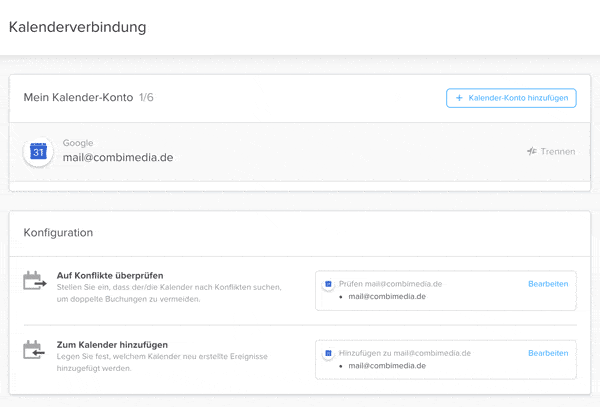Click the Google Calendar icon of the connected account

(38, 152)
